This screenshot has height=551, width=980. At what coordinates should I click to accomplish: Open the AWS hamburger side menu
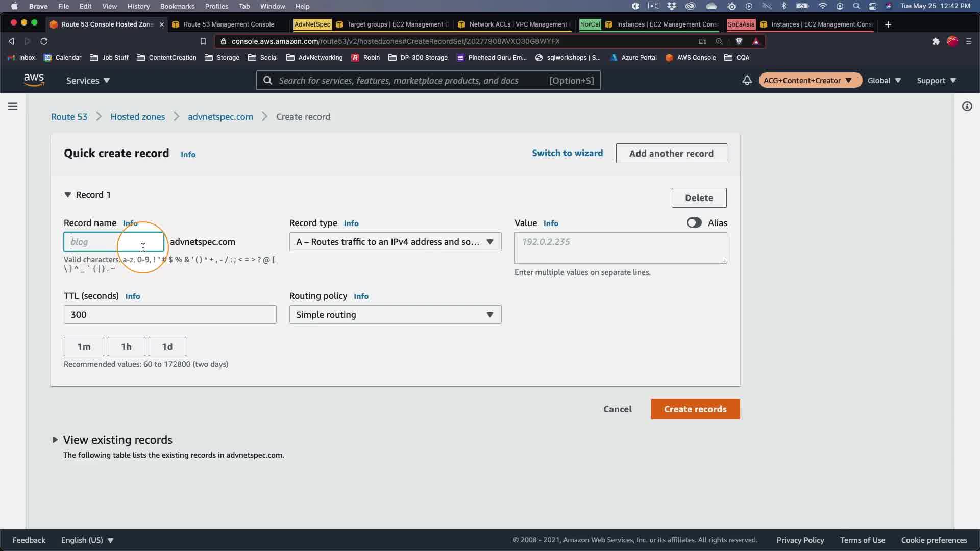click(x=13, y=106)
